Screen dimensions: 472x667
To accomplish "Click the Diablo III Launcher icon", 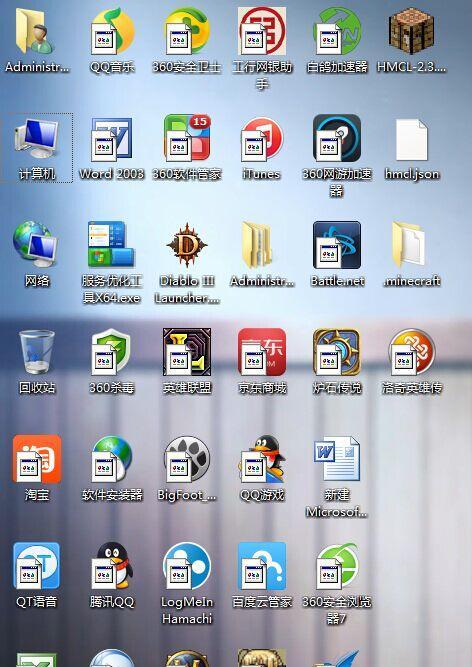I will [x=187, y=246].
